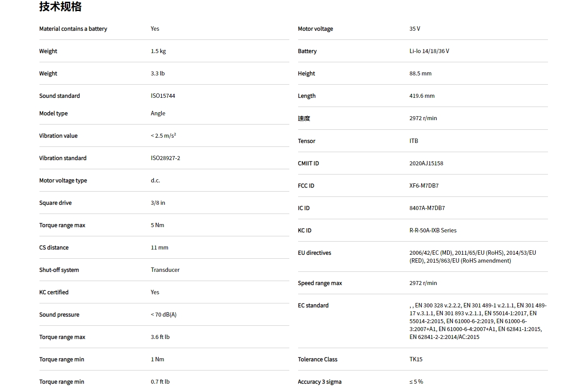Click the "KC certified" row label
The image size is (587, 392).
(53, 292)
